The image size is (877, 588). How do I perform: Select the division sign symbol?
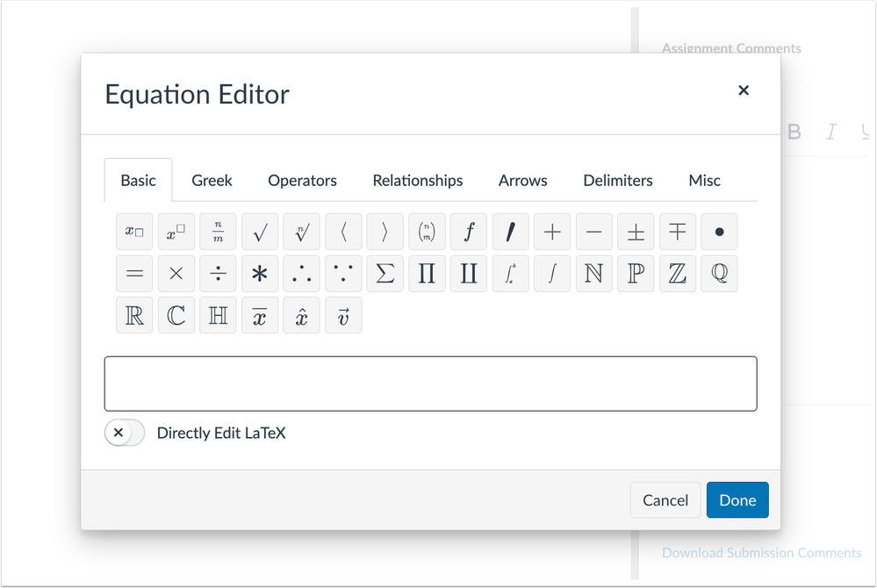[218, 274]
